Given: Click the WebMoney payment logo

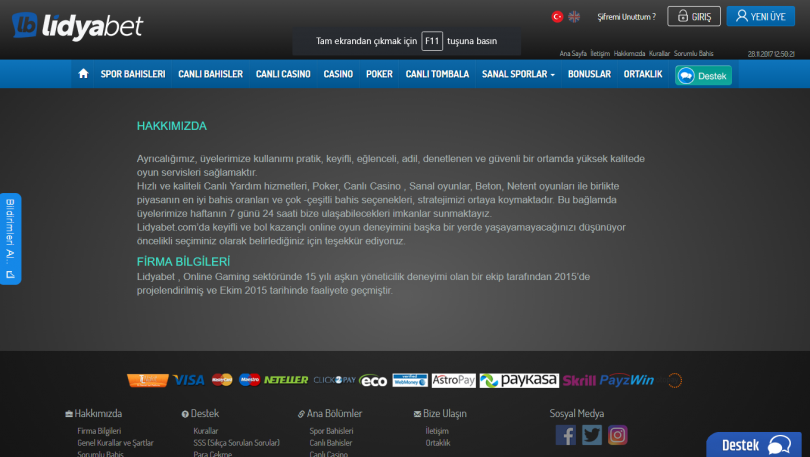Looking at the screenshot, I should [x=410, y=380].
